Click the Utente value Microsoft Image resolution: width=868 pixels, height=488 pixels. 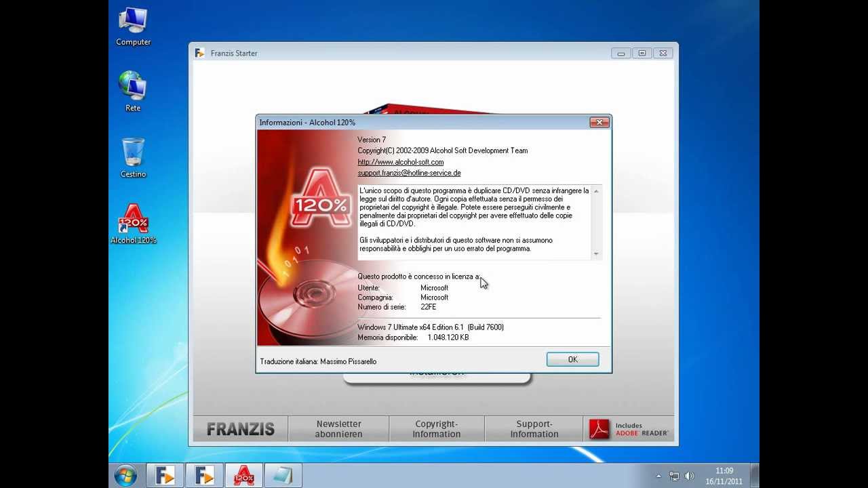(435, 288)
